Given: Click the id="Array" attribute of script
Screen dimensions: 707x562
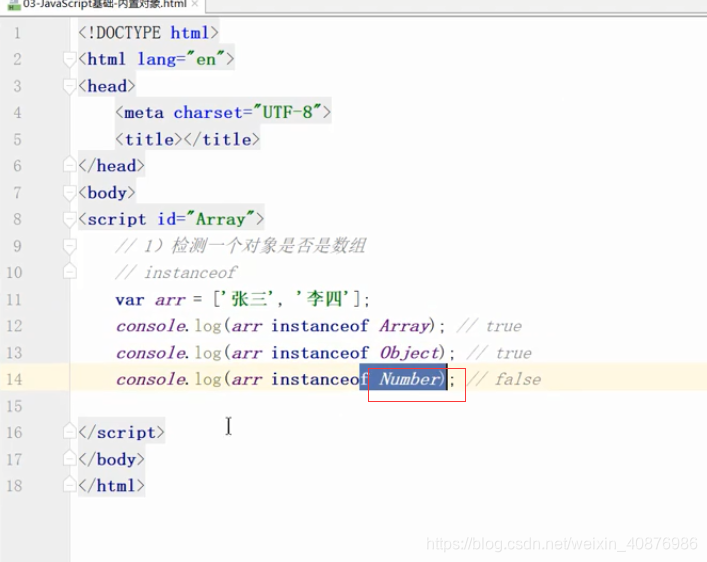Looking at the screenshot, I should coord(207,219).
